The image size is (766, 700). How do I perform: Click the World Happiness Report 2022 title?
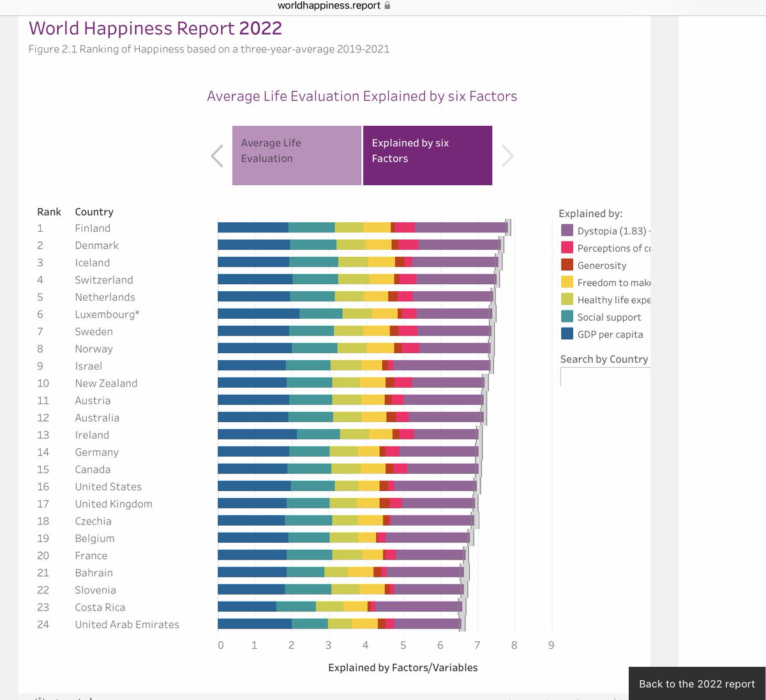[x=155, y=29]
